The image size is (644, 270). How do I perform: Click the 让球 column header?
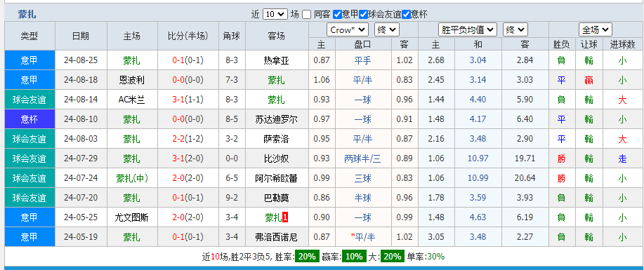coord(589,44)
